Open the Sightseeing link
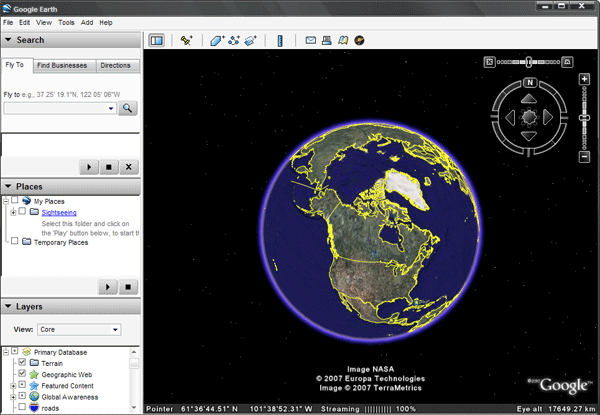600x415 pixels. point(59,212)
